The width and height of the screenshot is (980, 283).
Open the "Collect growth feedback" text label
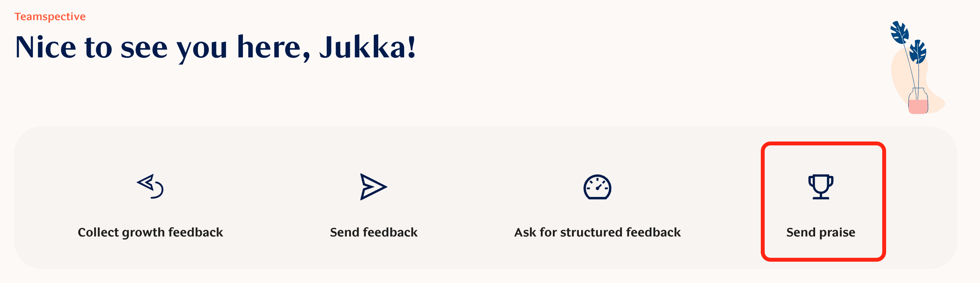[x=150, y=232]
